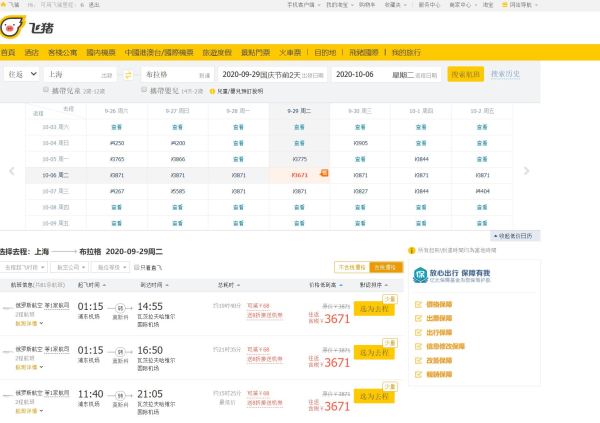Click 可减¥68 on 11:40 departure flight
This screenshot has width=600, height=423.
pyautogui.click(x=258, y=393)
